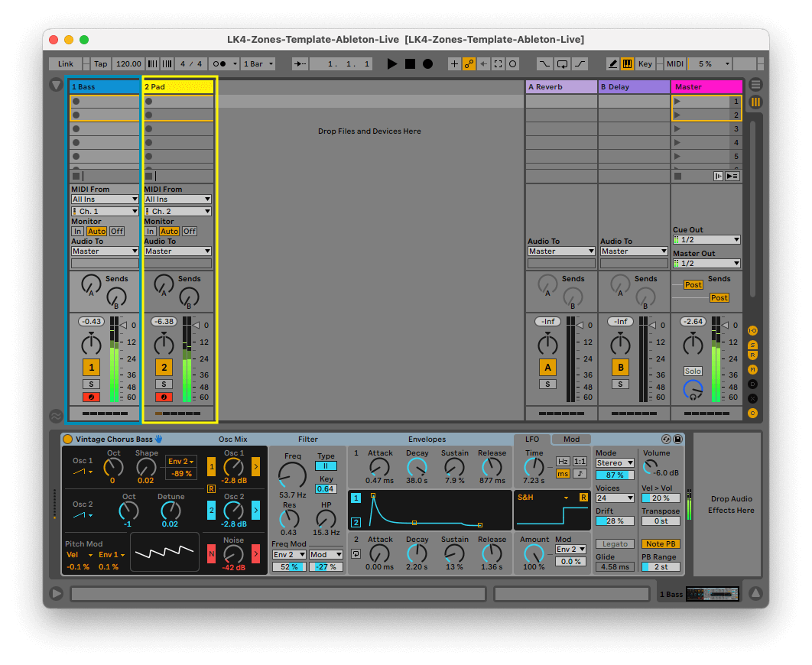The width and height of the screenshot is (812, 665).
Task: Toggle the Automation Arm button
Action: click(469, 63)
